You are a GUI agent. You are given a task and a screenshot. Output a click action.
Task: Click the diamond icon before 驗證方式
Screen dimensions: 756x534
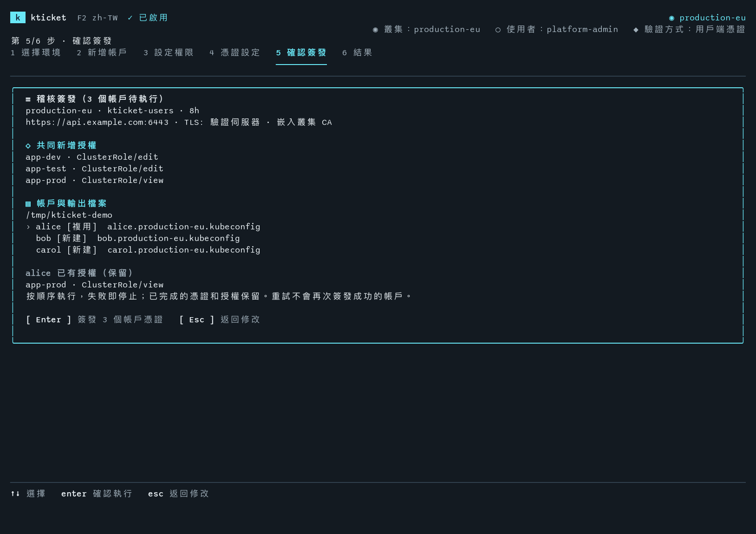(x=636, y=30)
